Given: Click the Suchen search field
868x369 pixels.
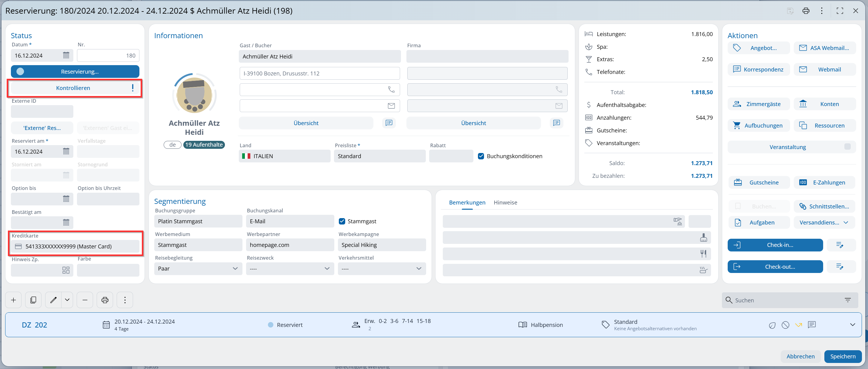Looking at the screenshot, I should pyautogui.click(x=790, y=300).
